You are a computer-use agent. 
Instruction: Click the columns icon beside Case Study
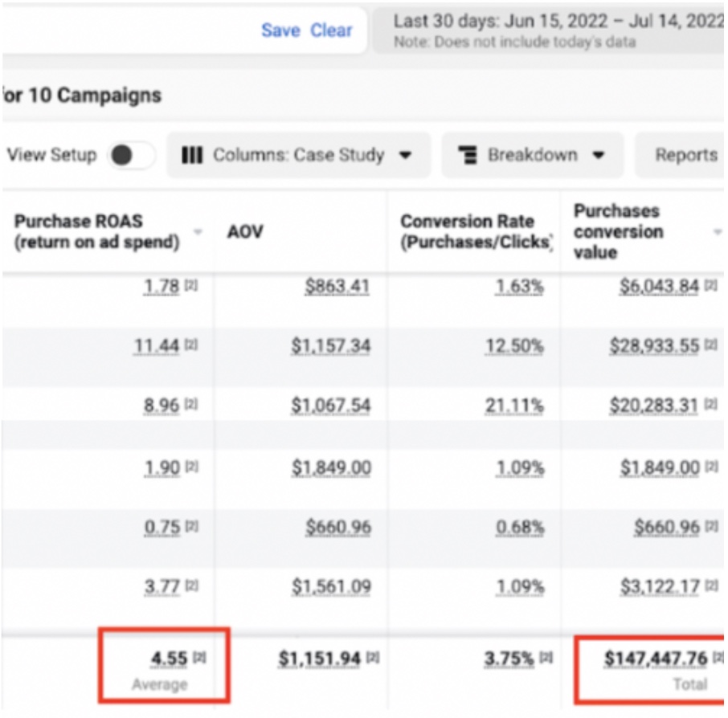[x=192, y=155]
